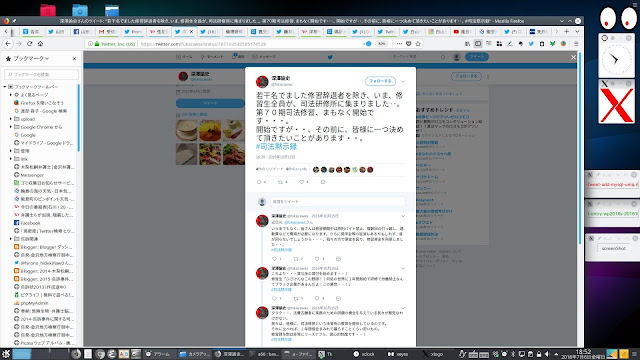Expand the 'upload' bookmark folder
Screen dimensions: 640x360
[11, 119]
